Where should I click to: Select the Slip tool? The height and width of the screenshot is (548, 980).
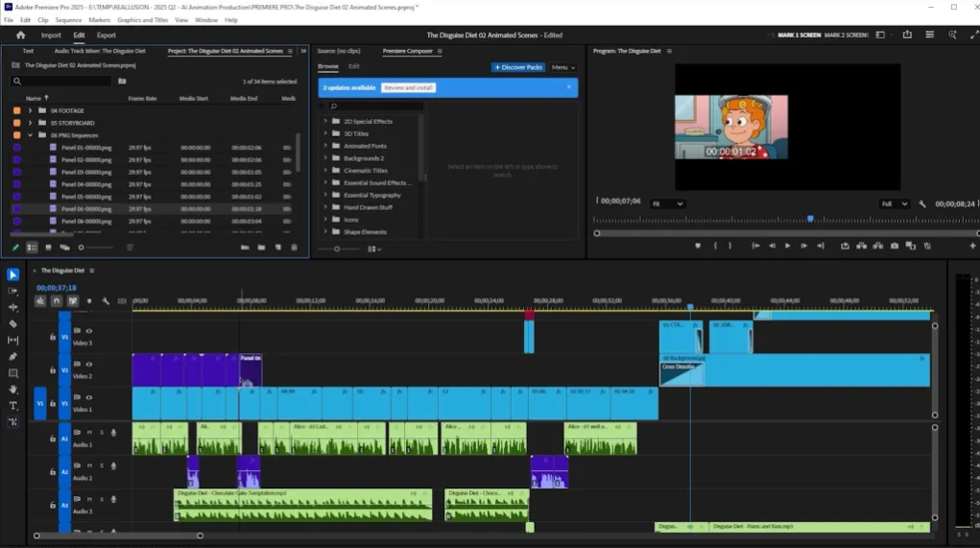click(13, 340)
